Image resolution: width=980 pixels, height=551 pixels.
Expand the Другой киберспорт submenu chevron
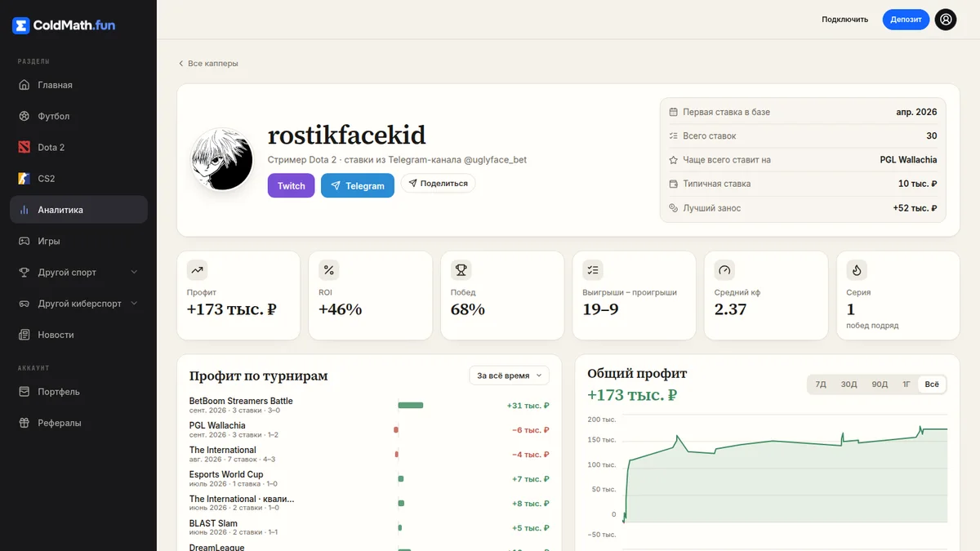[134, 304]
